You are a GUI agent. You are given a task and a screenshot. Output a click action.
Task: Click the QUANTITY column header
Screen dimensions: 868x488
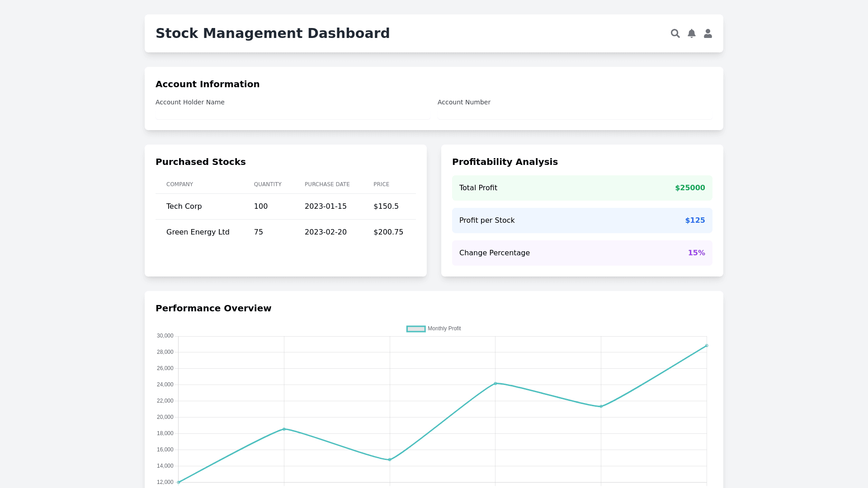pos(268,184)
